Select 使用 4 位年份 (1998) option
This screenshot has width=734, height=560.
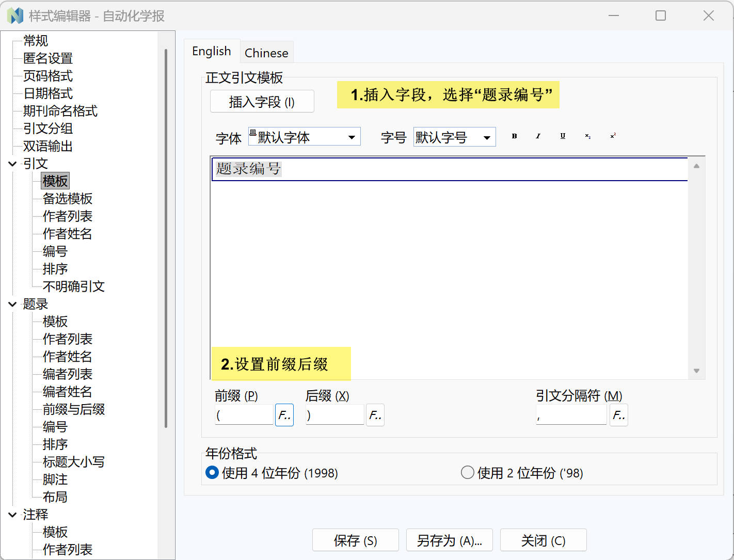212,472
